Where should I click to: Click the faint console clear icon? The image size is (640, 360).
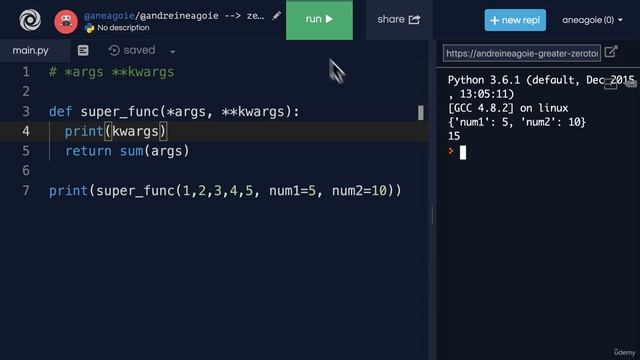coord(611,83)
